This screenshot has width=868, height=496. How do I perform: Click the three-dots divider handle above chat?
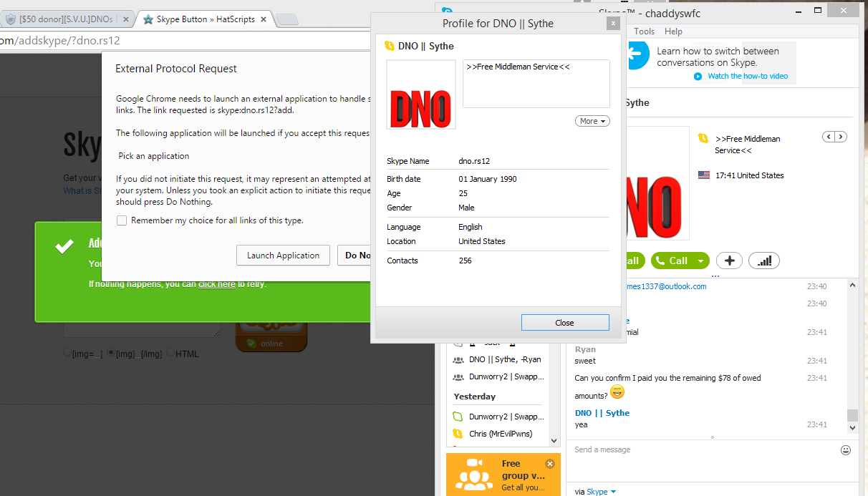(715, 276)
